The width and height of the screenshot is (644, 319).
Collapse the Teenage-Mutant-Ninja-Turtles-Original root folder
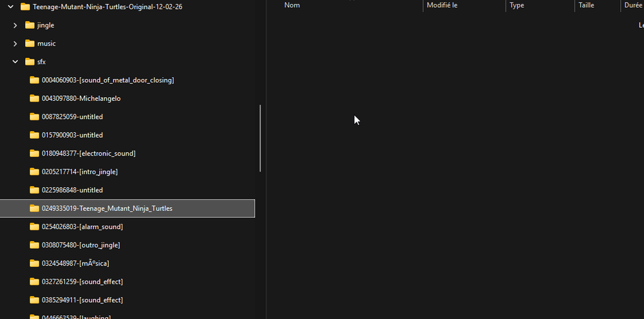click(10, 6)
